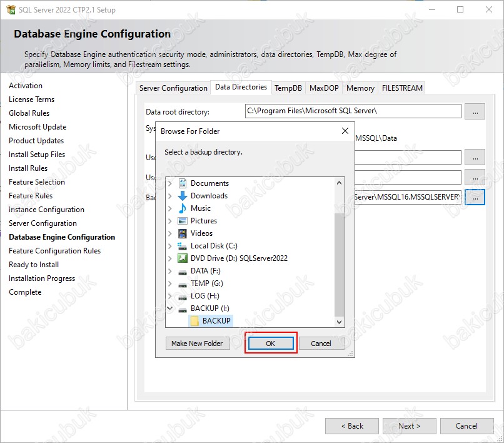Proceed with the Next button
The image size is (504, 443).
pos(409,426)
